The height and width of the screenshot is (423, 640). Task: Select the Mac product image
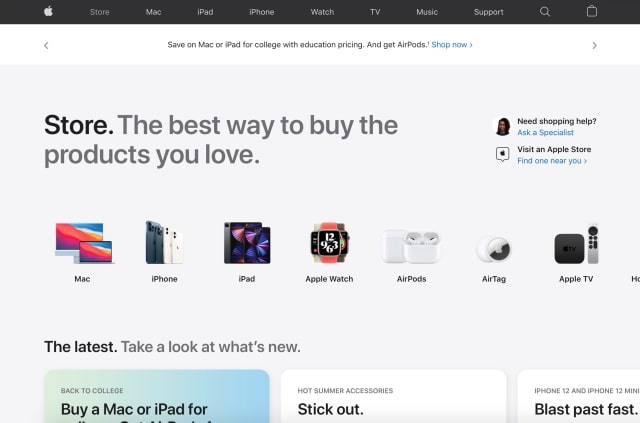click(x=83, y=243)
